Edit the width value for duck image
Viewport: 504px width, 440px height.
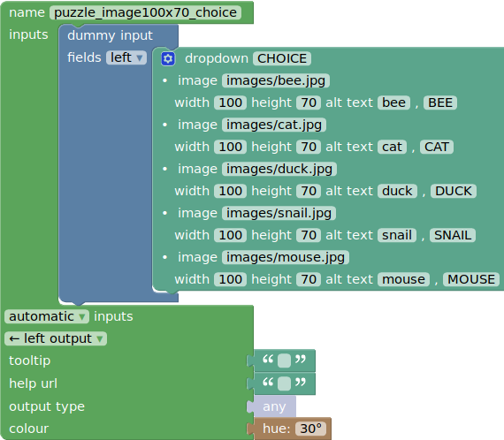(231, 191)
